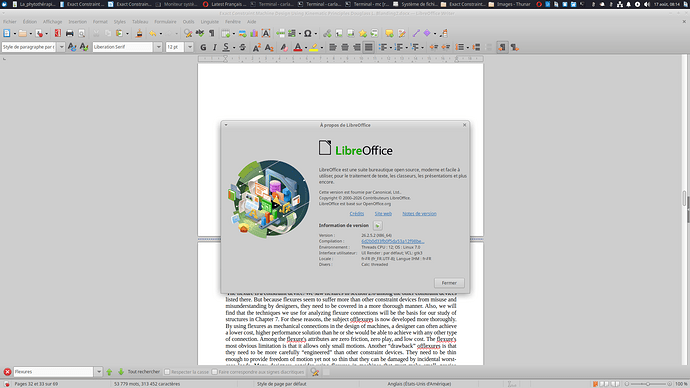Enable Faire correspondre aux signes diacritiques checkbox
Image resolution: width=690 pixels, height=388 pixels.
(x=214, y=372)
